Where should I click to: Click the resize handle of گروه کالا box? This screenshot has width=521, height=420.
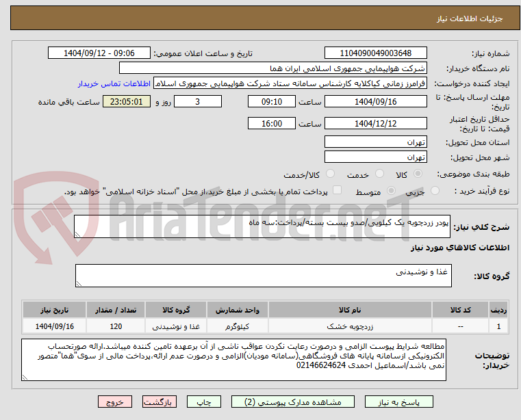pos(79,284)
